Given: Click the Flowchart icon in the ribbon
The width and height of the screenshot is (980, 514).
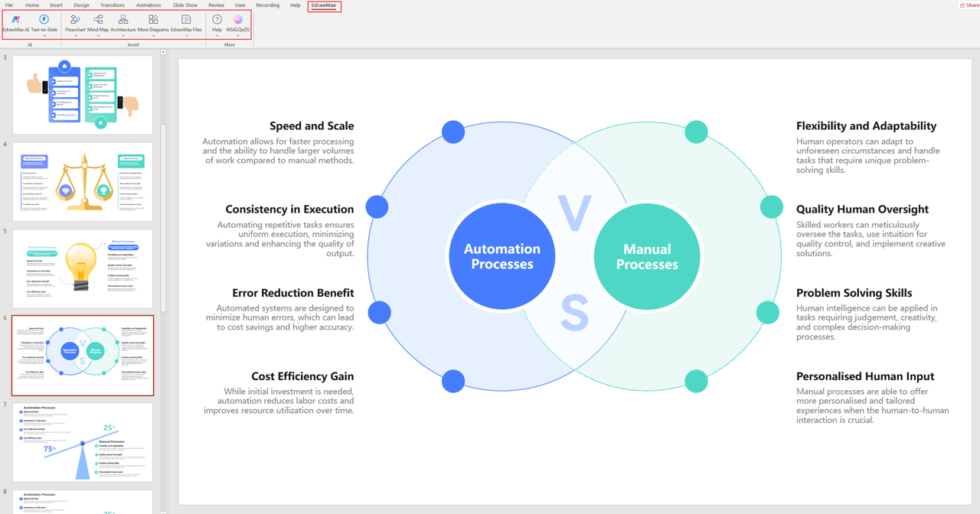Looking at the screenshot, I should [75, 19].
